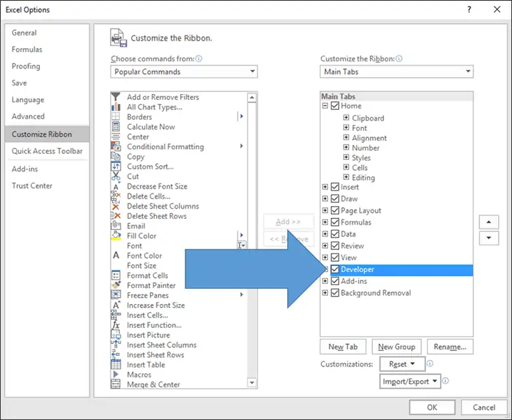Viewport: 512px width, 420px height.
Task: Click the Merge & Center icon
Action: click(x=115, y=385)
